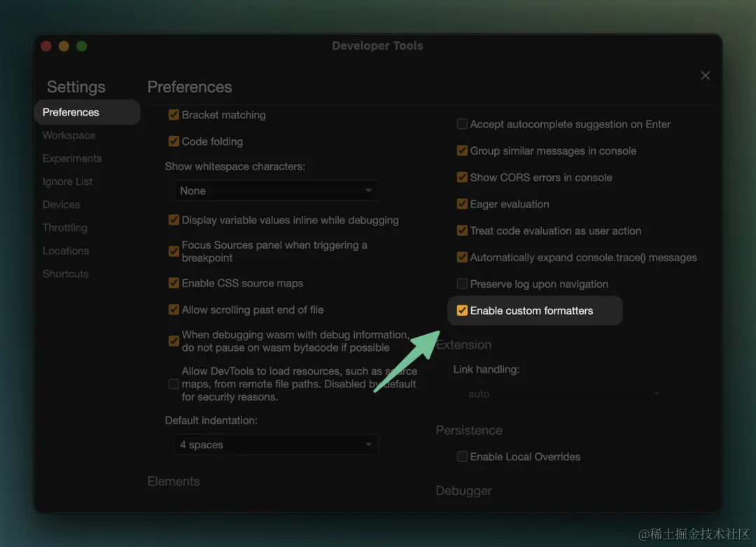The image size is (756, 547).
Task: Click the Persistence section heading
Action: pyautogui.click(x=469, y=430)
